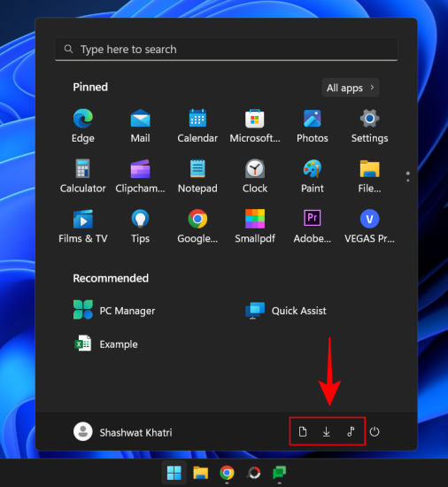
Task: Open Shashwat Khatri account menu
Action: 123,432
